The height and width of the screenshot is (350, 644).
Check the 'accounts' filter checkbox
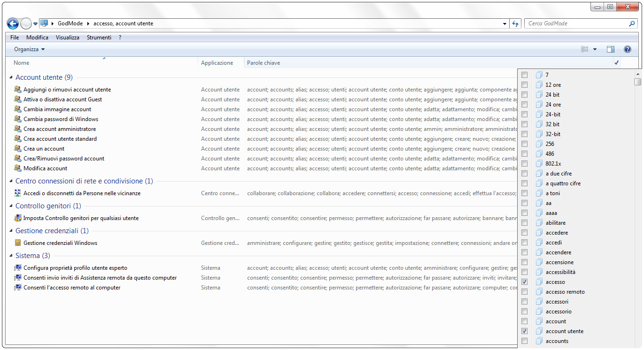(525, 341)
